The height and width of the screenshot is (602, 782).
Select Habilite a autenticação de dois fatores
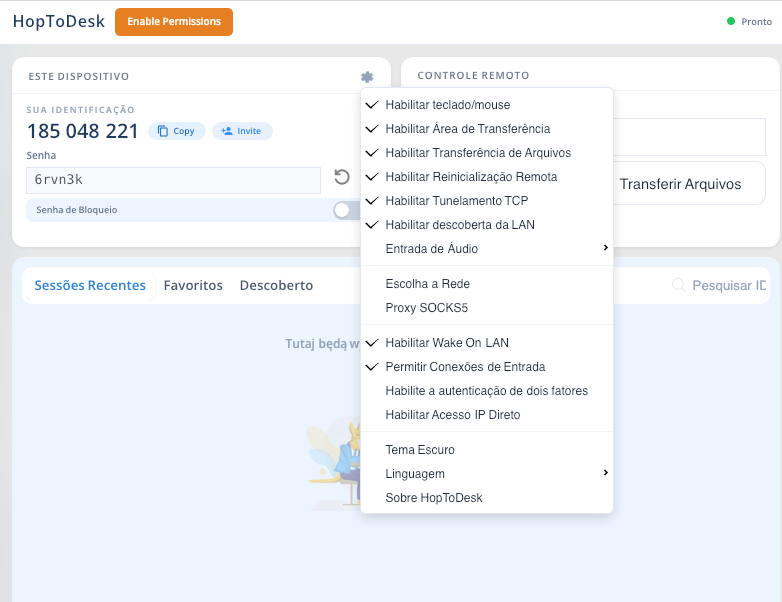tap(487, 391)
